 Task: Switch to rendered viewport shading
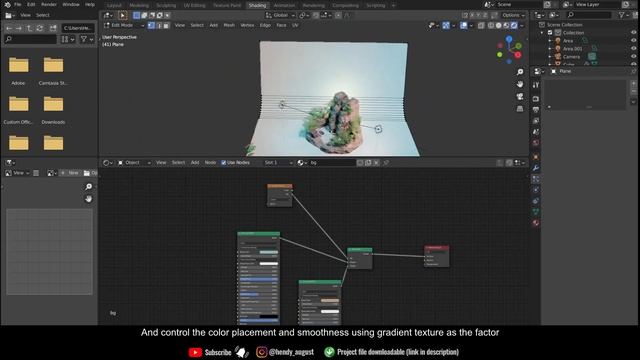514,25
